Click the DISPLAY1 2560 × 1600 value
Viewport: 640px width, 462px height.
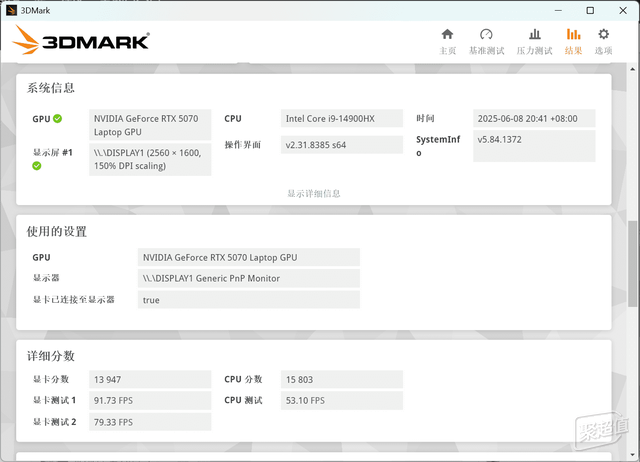(150, 160)
